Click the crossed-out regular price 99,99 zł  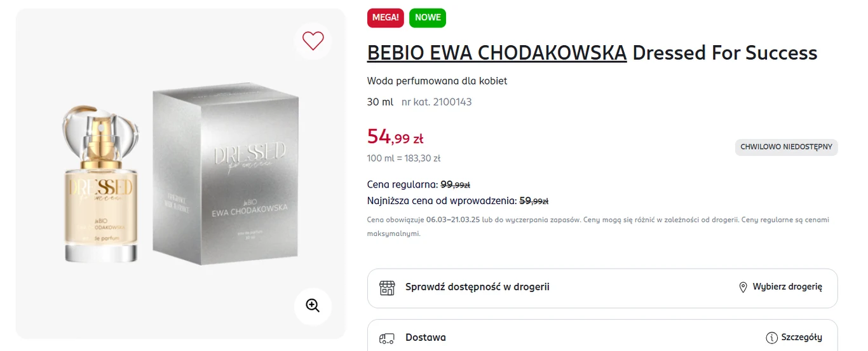point(455,184)
